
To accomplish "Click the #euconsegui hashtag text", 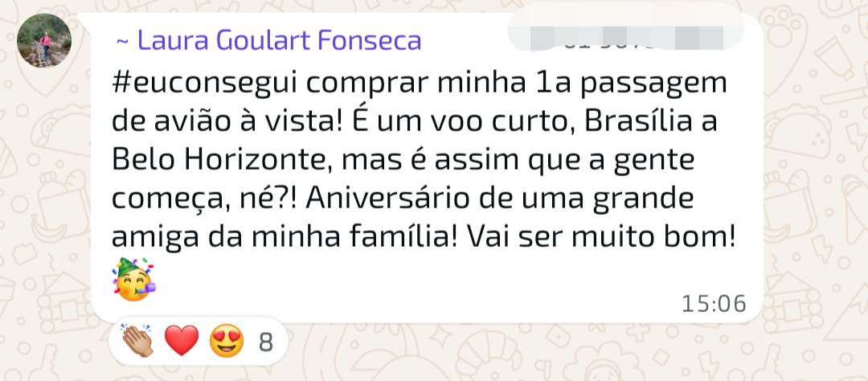I will tap(203, 84).
